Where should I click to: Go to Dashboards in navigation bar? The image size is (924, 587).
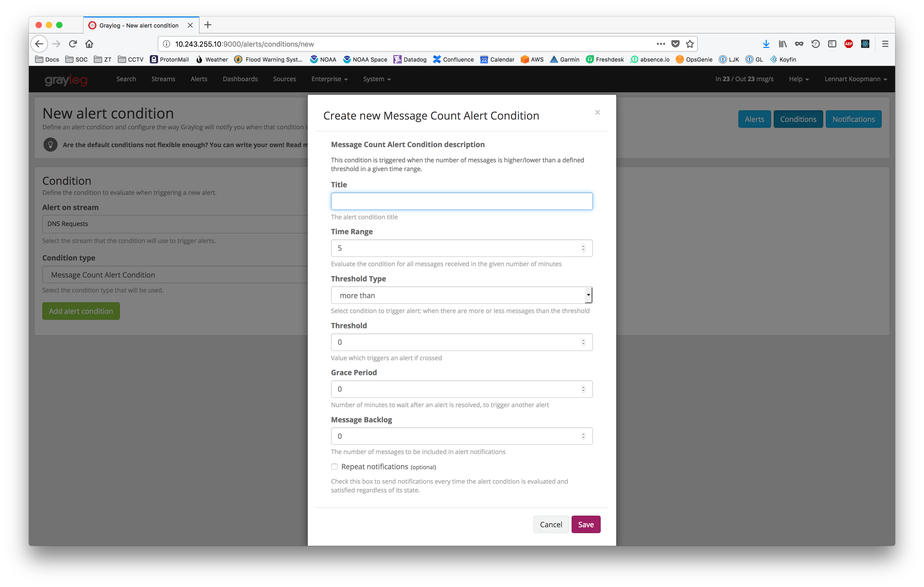click(x=240, y=79)
